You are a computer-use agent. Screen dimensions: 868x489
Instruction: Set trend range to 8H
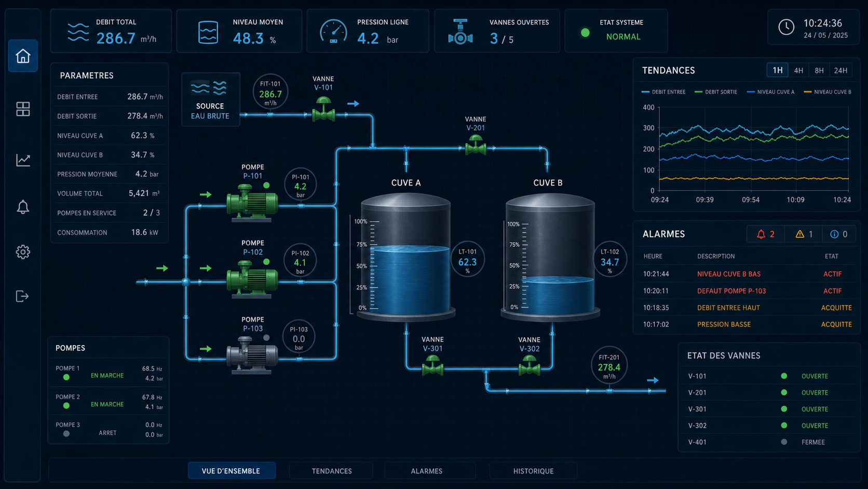point(819,70)
